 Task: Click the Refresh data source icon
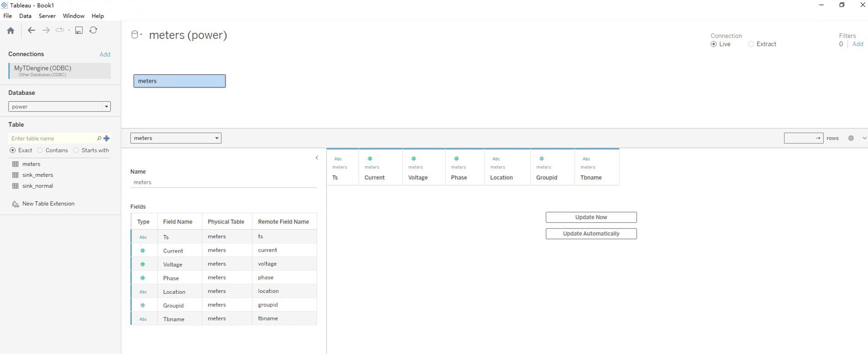[x=93, y=30]
